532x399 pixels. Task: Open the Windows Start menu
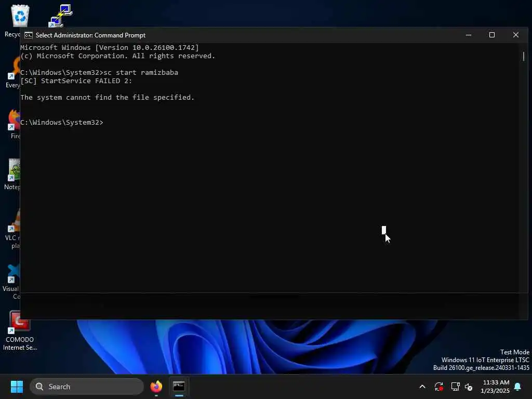pos(17,387)
